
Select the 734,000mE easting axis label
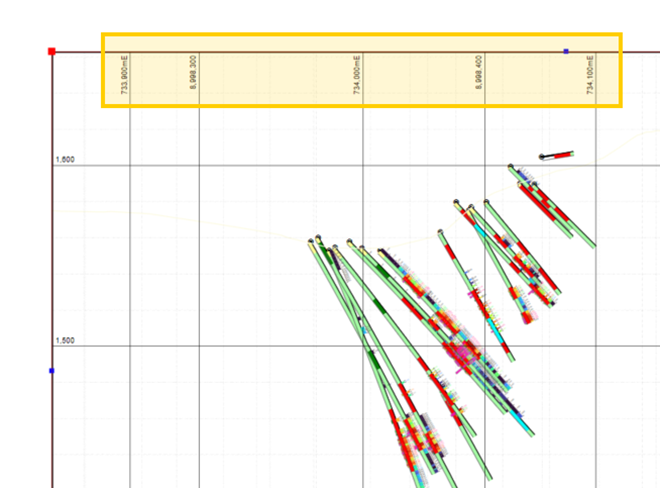(357, 76)
